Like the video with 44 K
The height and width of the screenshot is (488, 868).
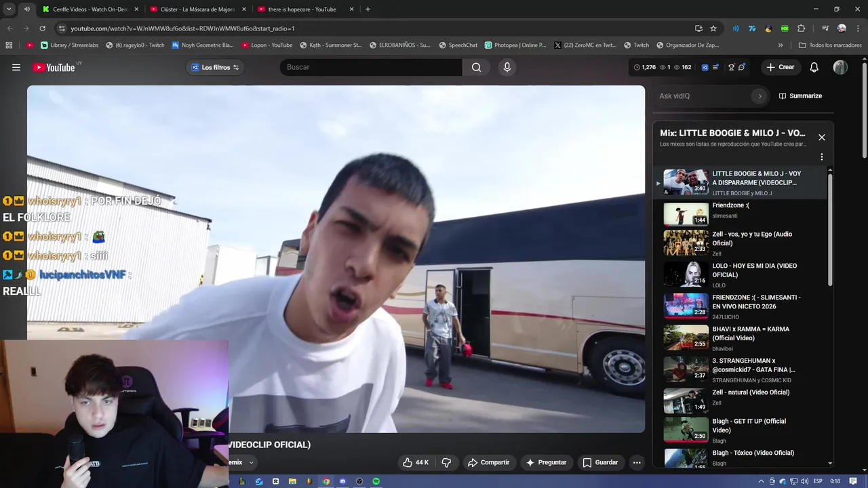416,462
